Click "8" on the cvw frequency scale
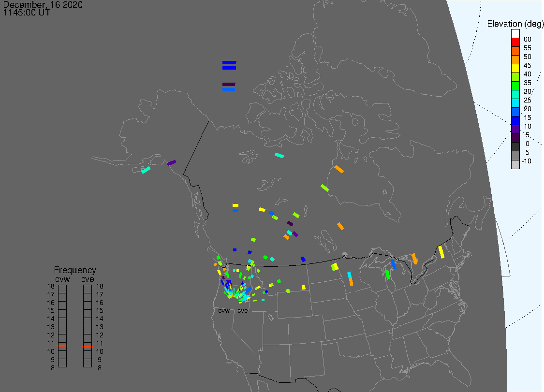 [x=53, y=368]
